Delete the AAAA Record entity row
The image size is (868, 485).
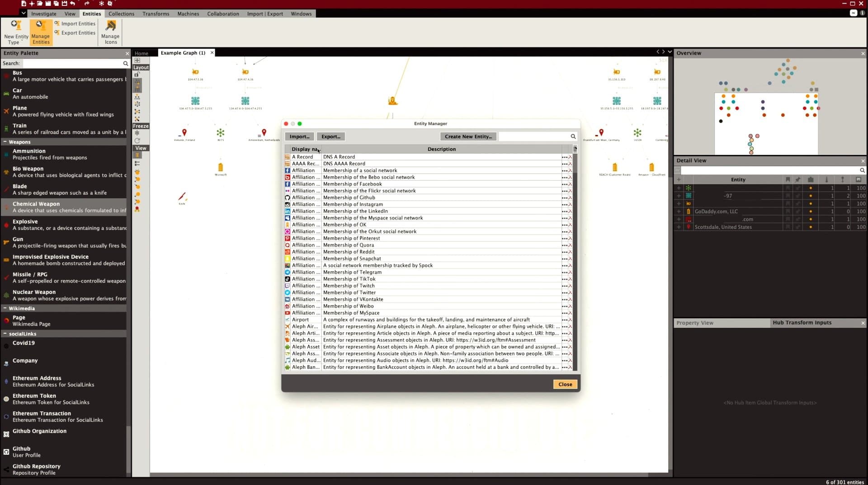[570, 164]
